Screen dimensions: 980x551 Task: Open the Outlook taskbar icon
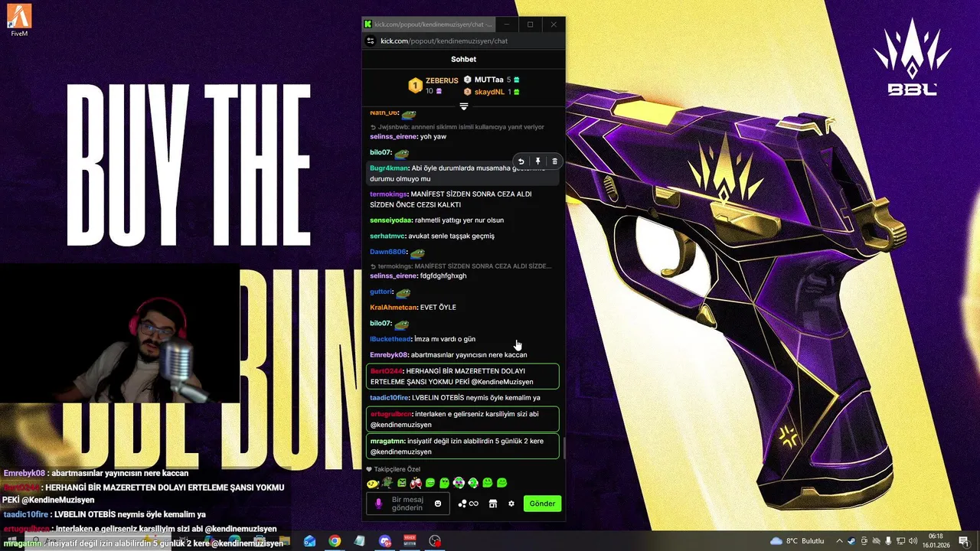309,541
